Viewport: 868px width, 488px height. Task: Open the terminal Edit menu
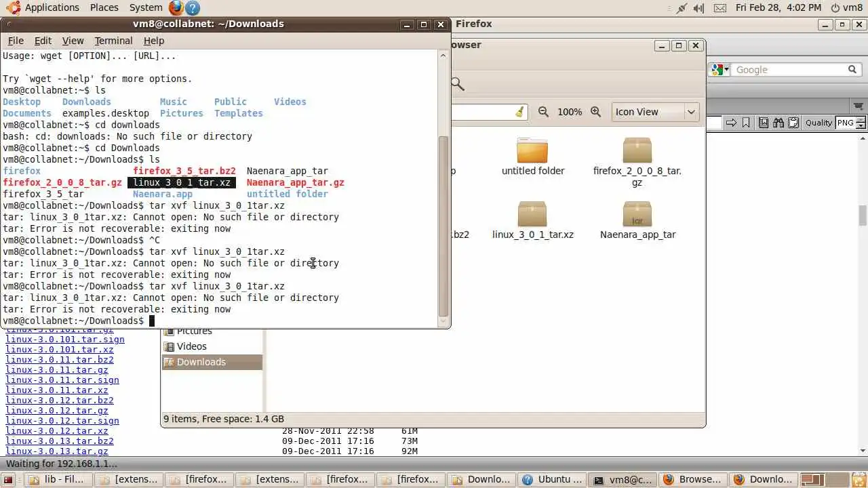click(x=43, y=41)
